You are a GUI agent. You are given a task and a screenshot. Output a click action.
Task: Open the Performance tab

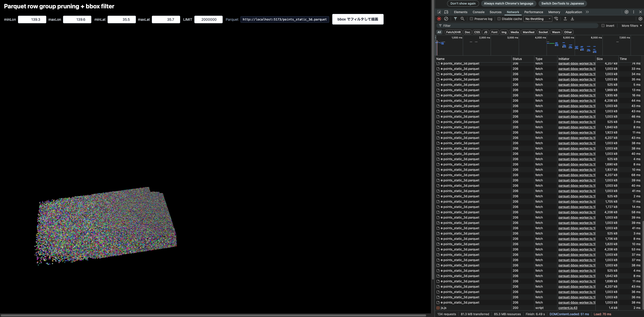(x=533, y=12)
